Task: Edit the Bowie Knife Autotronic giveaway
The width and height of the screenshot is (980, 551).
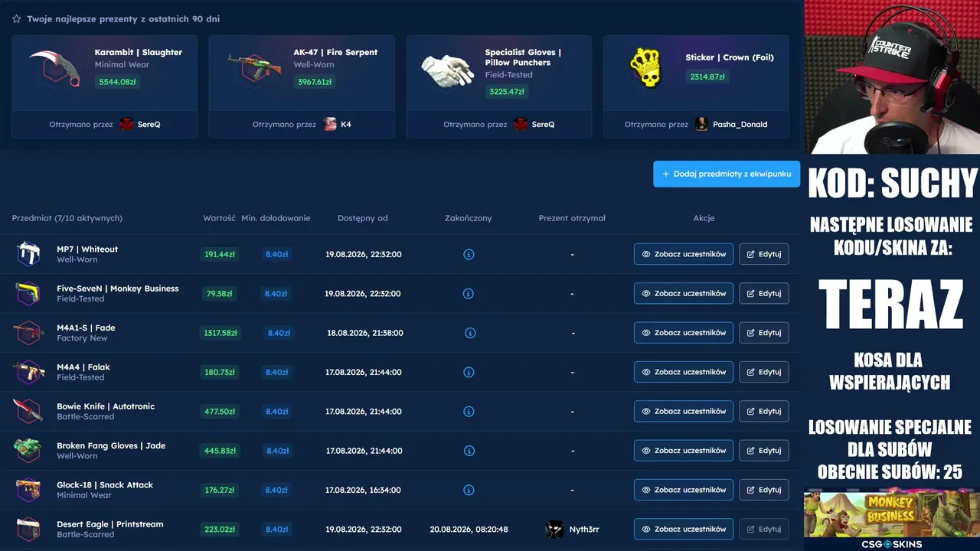Action: pyautogui.click(x=763, y=411)
